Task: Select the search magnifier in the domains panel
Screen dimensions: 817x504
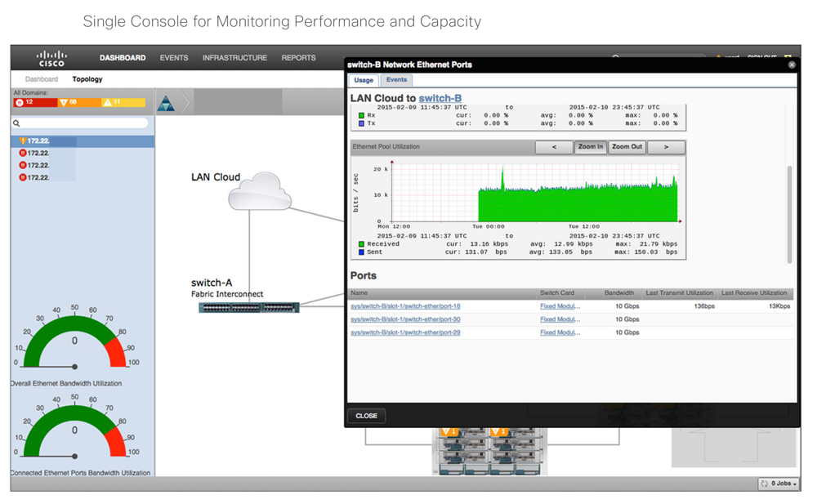Action: click(16, 123)
